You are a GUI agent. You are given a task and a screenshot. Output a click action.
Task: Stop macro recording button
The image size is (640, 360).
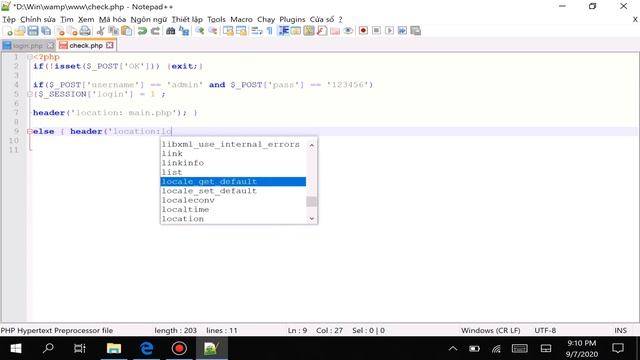tap(376, 31)
